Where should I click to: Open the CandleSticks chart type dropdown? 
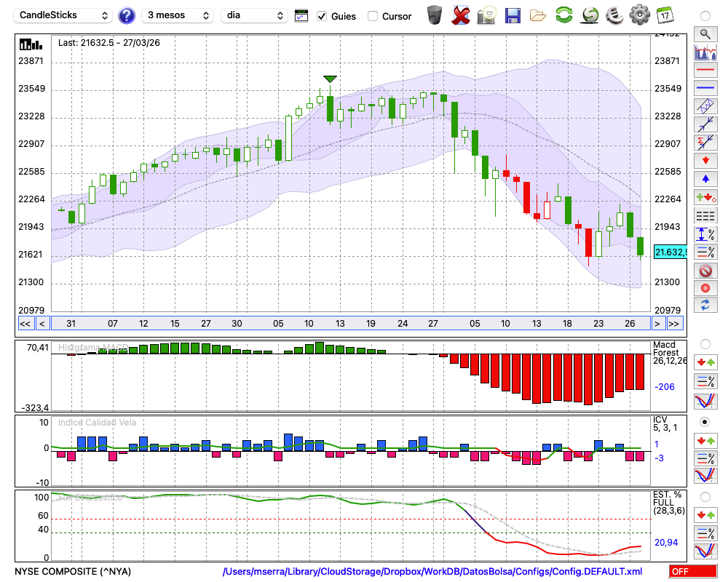(x=63, y=15)
